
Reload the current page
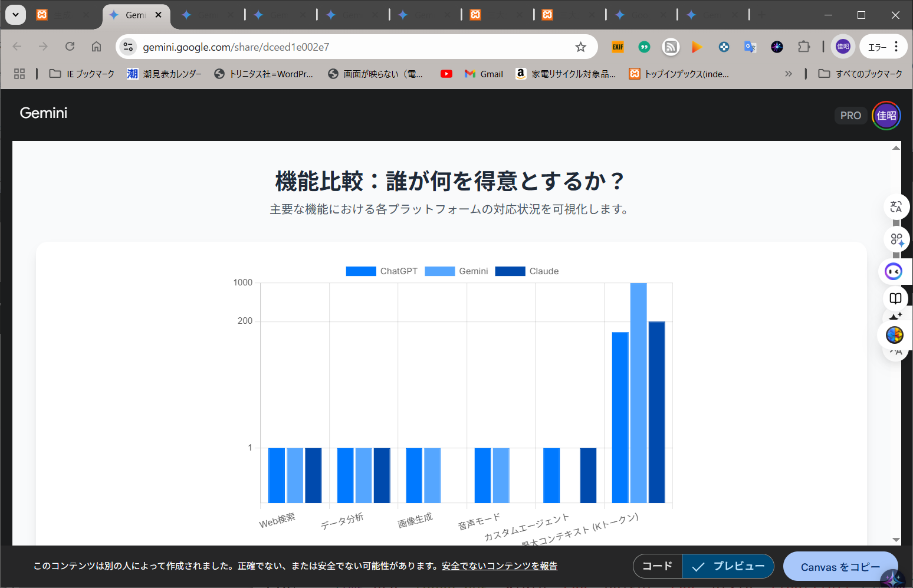(70, 47)
